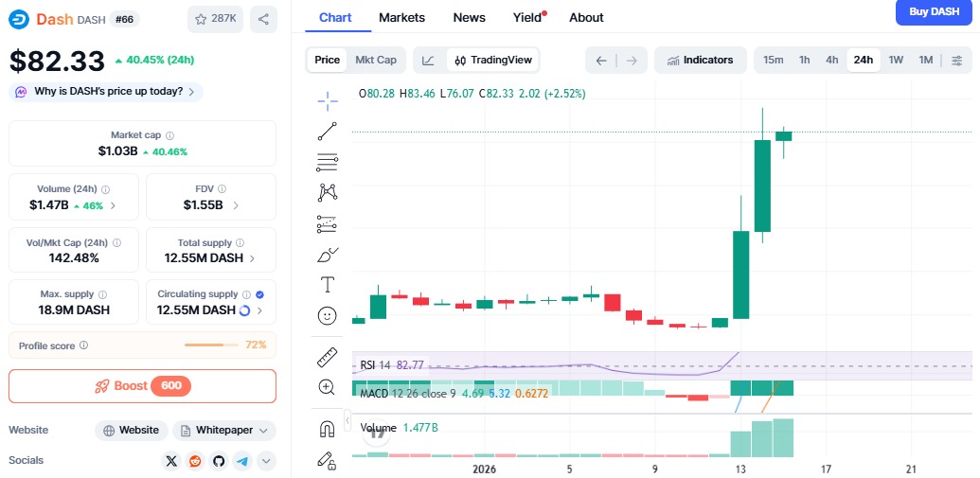Open 'Why is DASH's price up today?'
The image size is (980, 478).
coord(106,92)
